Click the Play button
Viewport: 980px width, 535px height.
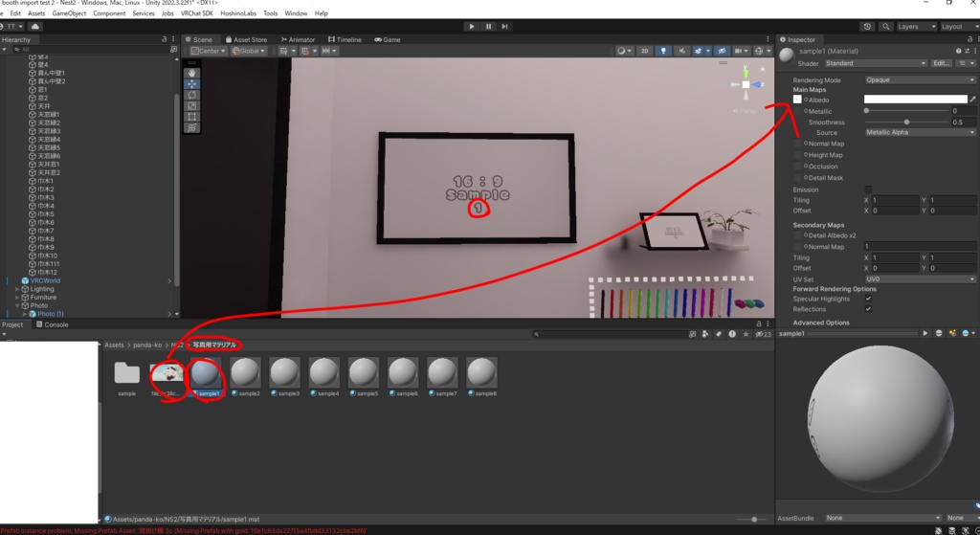(472, 26)
